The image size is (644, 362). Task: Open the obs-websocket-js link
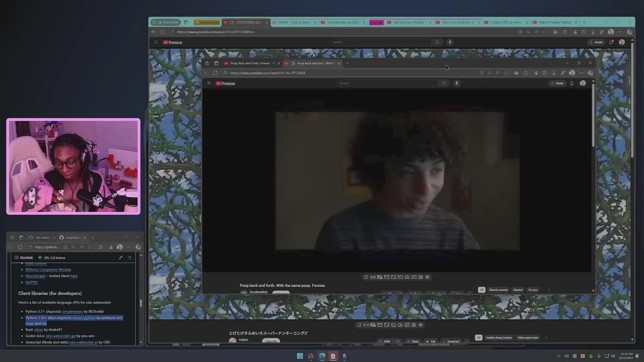click(x=84, y=342)
